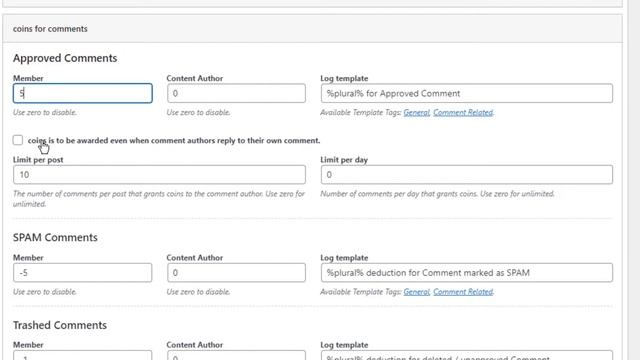Select the SPAM Comments heading text

click(x=55, y=237)
